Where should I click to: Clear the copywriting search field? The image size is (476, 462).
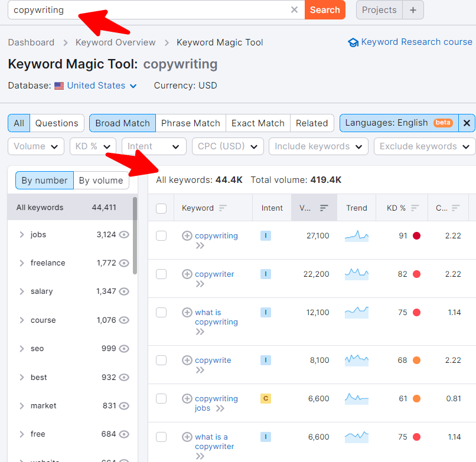tap(294, 9)
